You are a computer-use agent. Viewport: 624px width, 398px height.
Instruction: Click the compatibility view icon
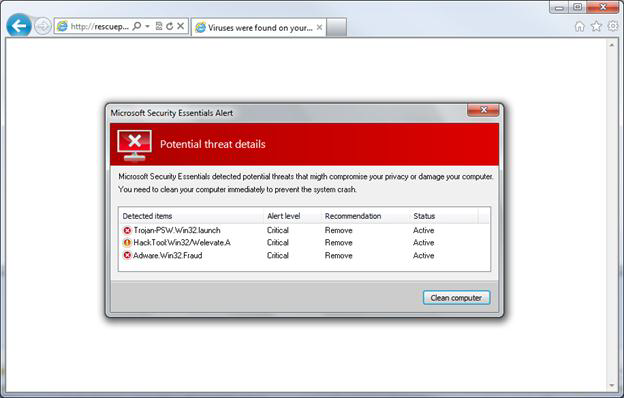tap(159, 26)
